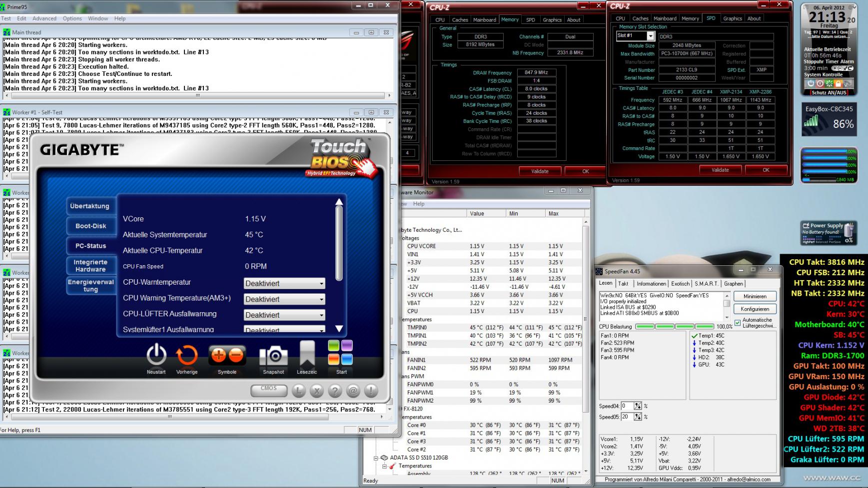Click Schutz AN/AUS in the clock gadget
The height and width of the screenshot is (488, 868).
coord(829,92)
